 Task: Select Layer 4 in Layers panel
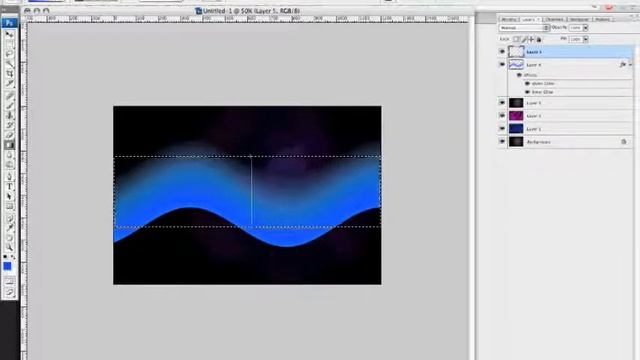tap(565, 64)
